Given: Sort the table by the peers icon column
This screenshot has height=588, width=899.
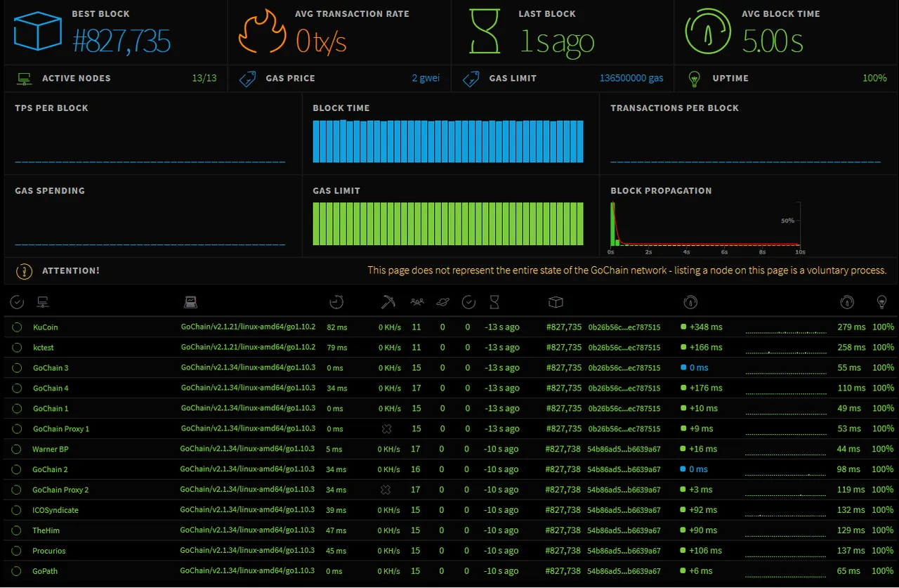Looking at the screenshot, I should [417, 302].
